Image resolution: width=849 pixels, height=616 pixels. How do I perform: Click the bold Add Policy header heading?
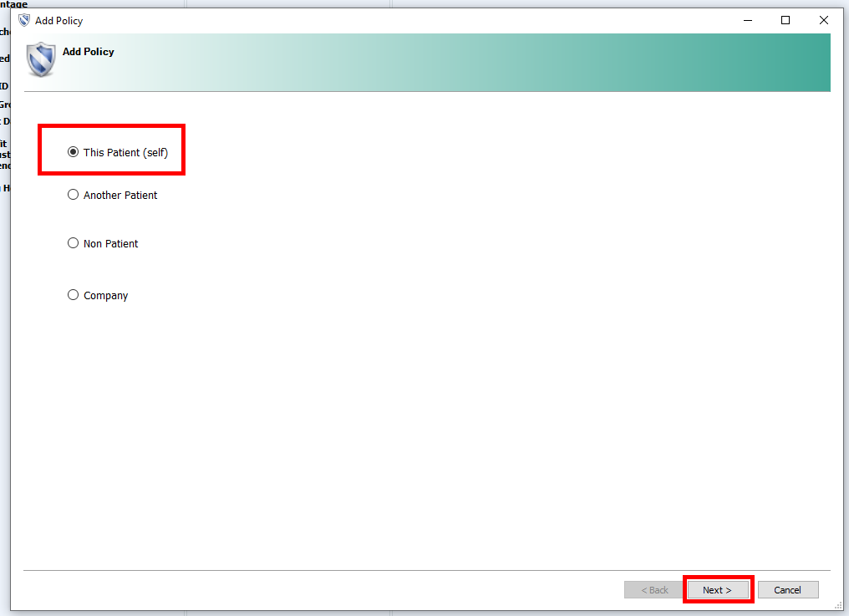point(89,52)
